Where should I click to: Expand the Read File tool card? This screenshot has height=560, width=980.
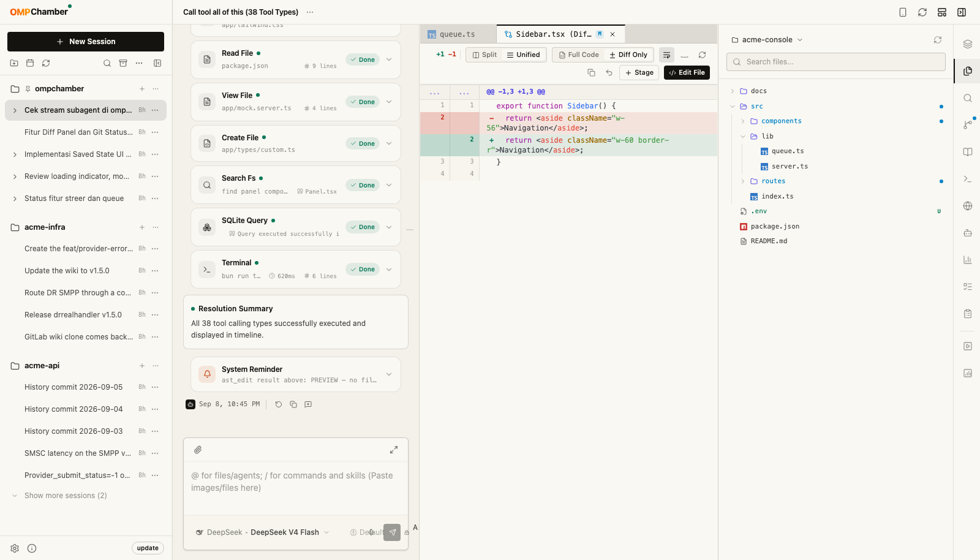pos(389,59)
